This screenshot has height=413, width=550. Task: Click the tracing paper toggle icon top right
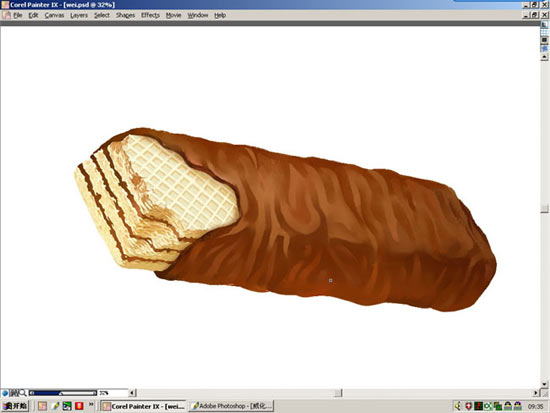coord(544,25)
